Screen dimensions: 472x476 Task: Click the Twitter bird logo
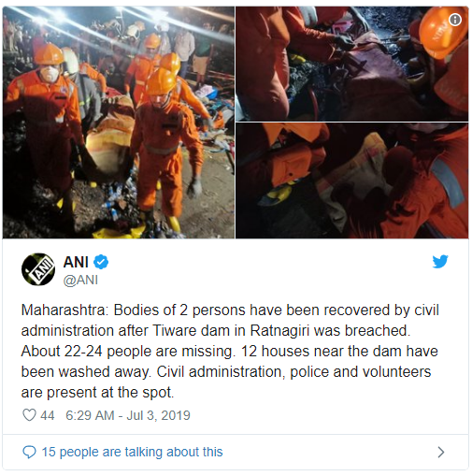[x=440, y=262]
